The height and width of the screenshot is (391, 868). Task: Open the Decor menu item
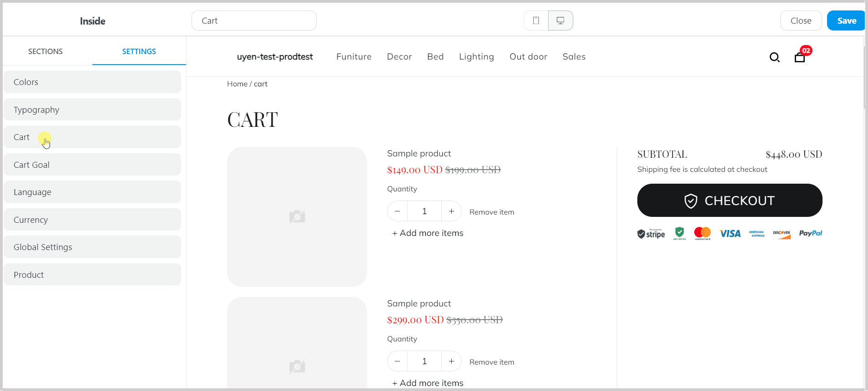coord(399,57)
